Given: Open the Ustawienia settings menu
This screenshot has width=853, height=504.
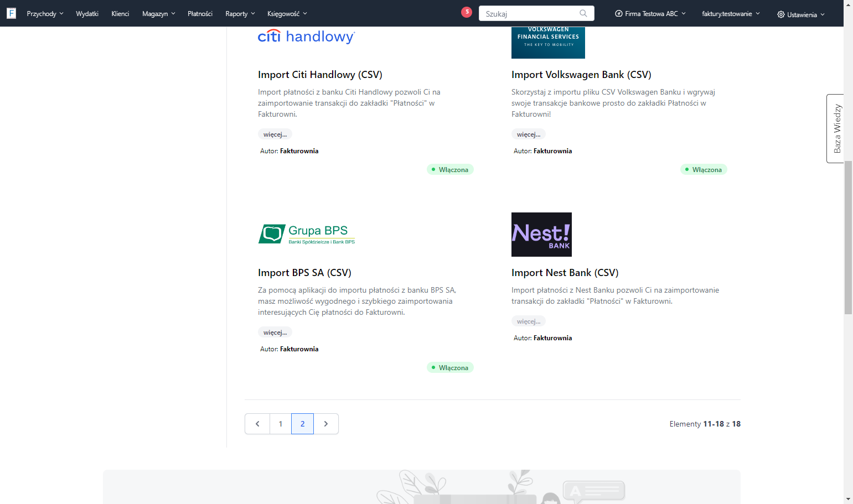Looking at the screenshot, I should click(801, 14).
